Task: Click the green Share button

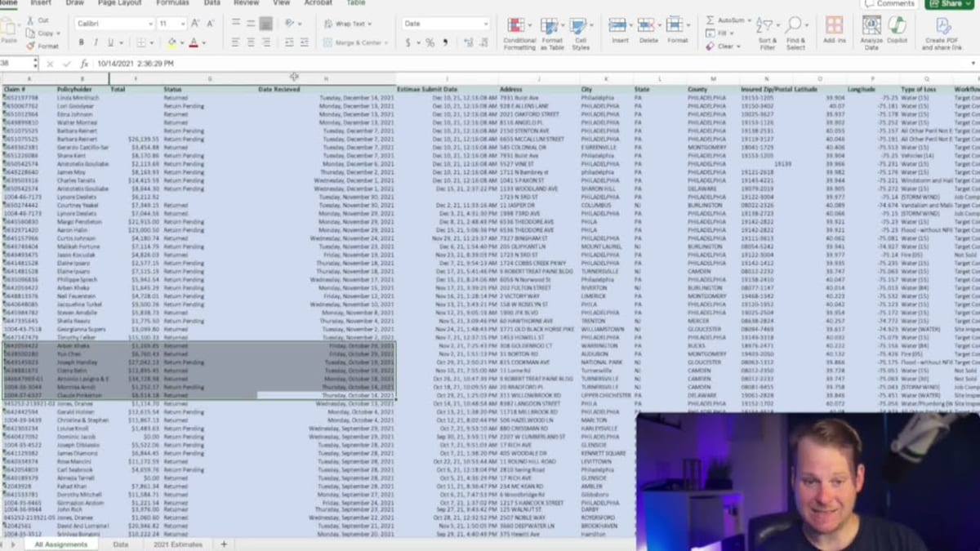Action: pos(951,4)
